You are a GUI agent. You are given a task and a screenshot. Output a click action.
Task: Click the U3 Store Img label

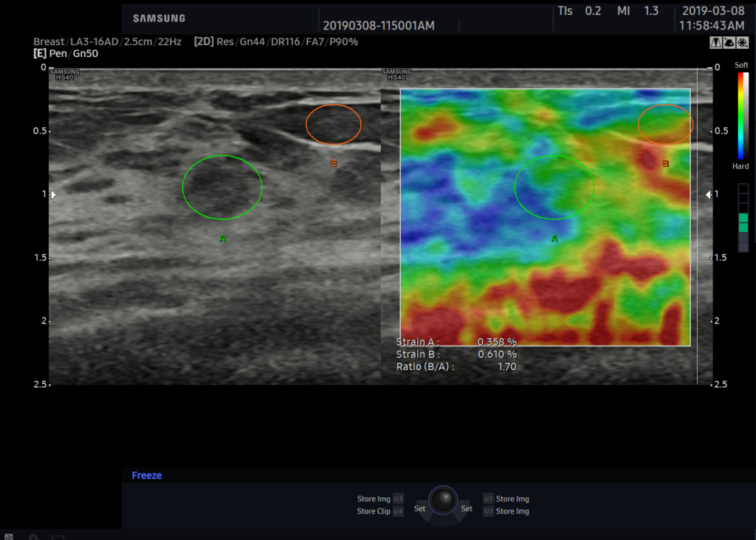pos(374,499)
